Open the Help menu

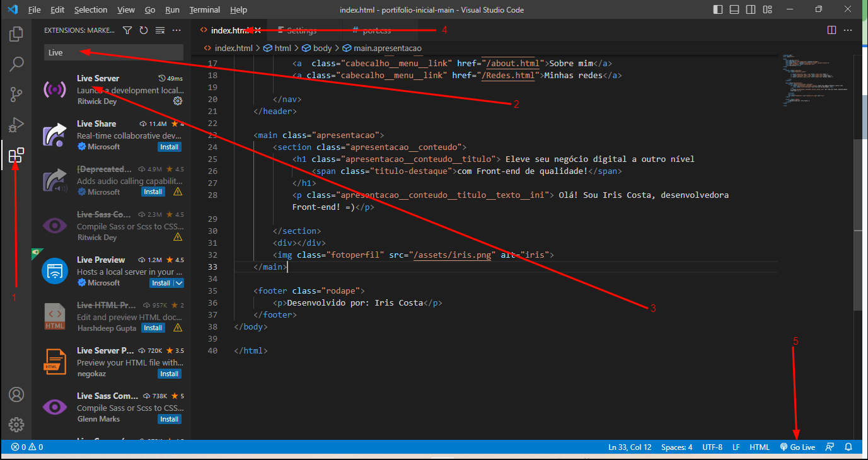coord(238,10)
